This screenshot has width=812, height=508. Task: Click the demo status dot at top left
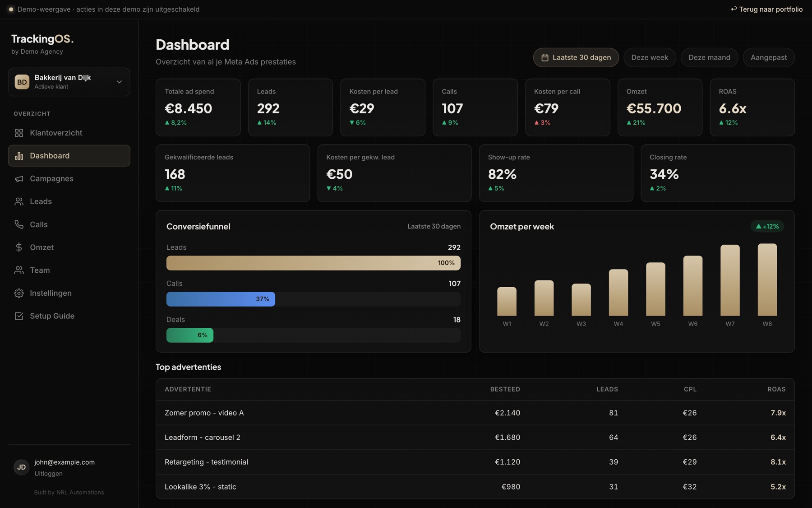pyautogui.click(x=11, y=9)
